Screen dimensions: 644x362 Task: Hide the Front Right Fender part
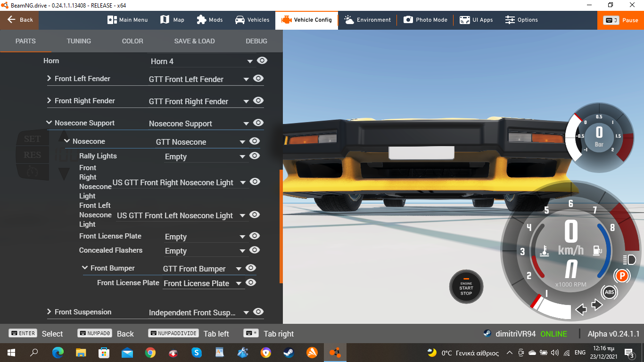coord(258,101)
